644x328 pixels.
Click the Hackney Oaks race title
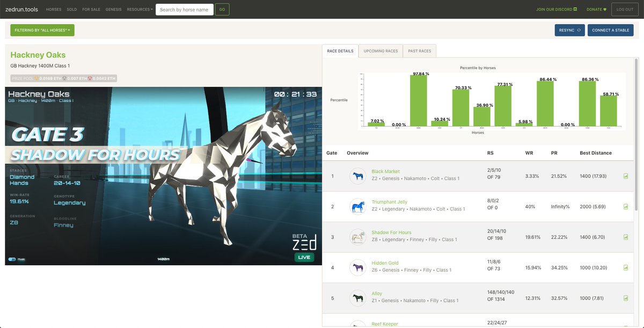pos(38,55)
